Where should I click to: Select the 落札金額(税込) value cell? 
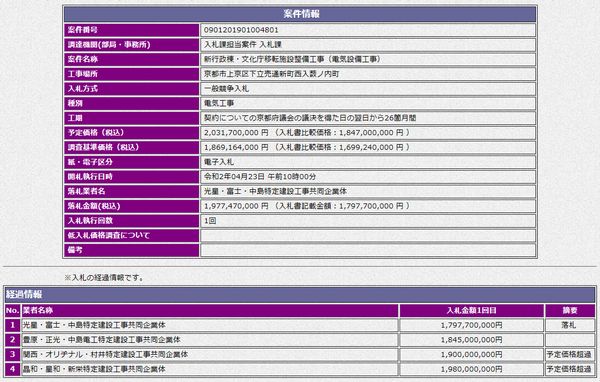[x=368, y=206]
